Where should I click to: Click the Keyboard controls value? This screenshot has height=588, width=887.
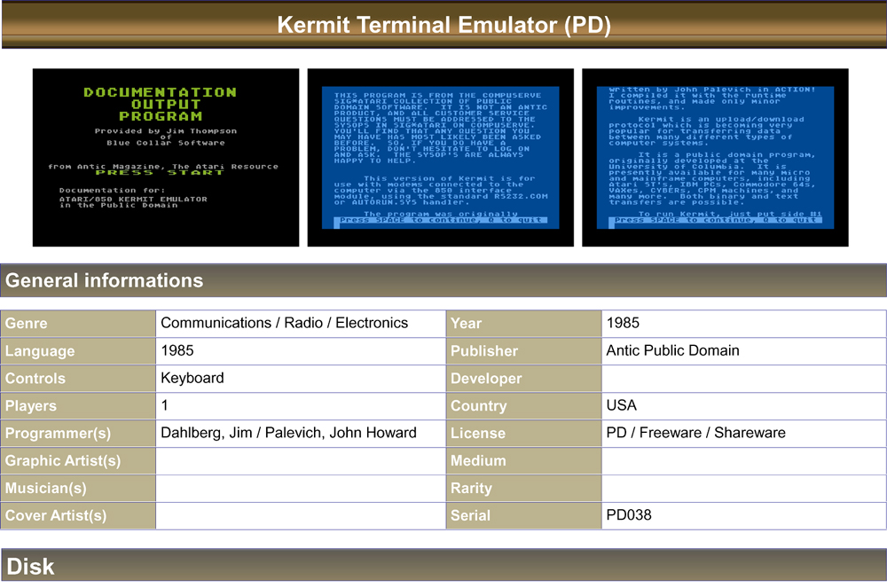192,379
